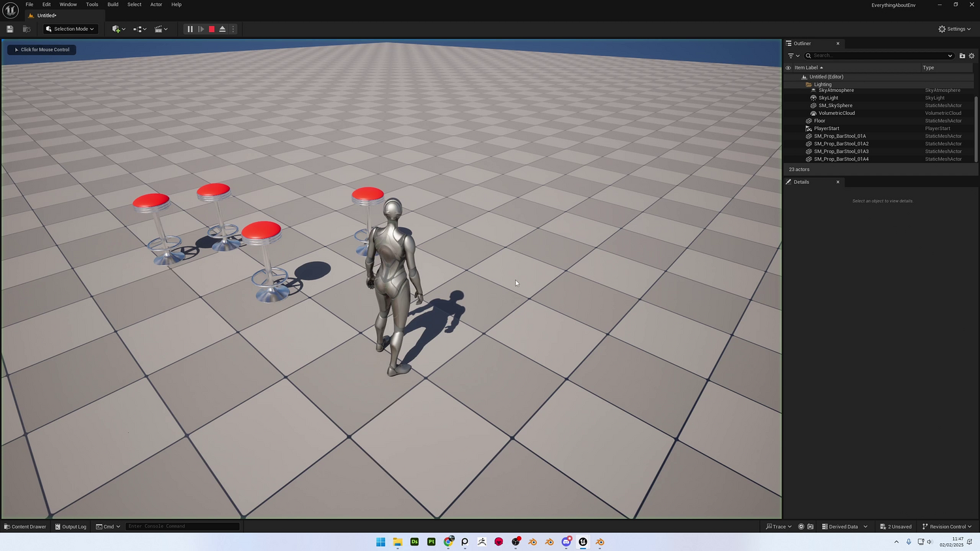Open the Trace dropdown in status bar

pos(779,527)
